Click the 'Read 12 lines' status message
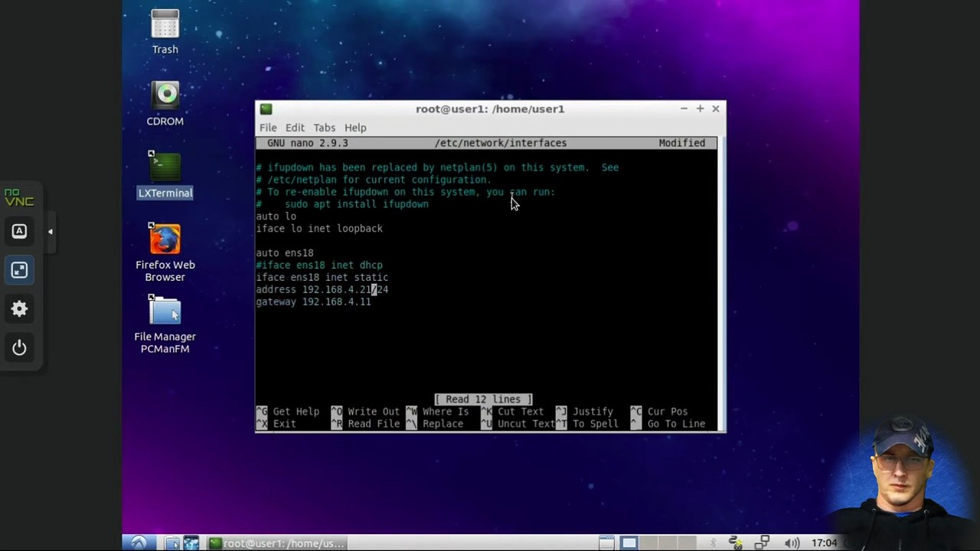980x551 pixels. coord(483,399)
